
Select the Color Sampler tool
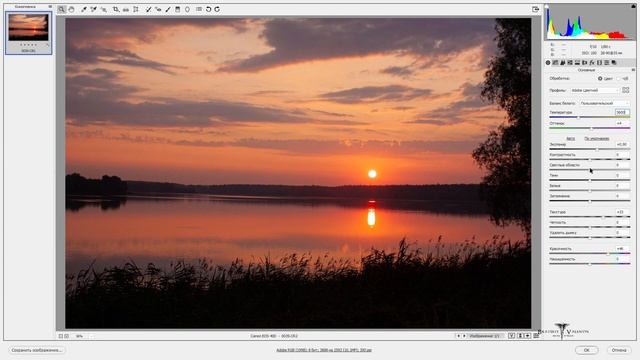(93, 9)
